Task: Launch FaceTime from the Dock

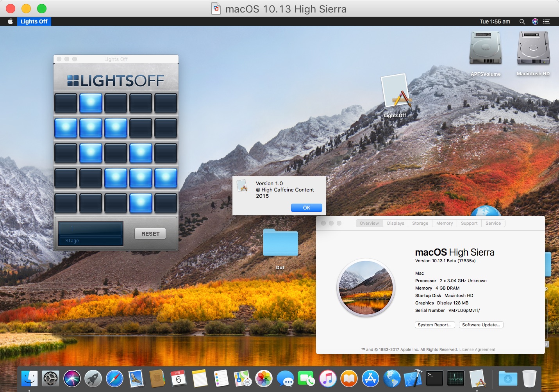Action: click(306, 378)
